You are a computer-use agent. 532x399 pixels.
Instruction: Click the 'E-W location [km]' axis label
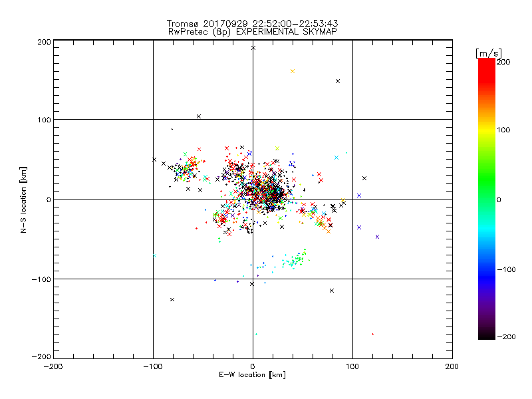[253, 375]
